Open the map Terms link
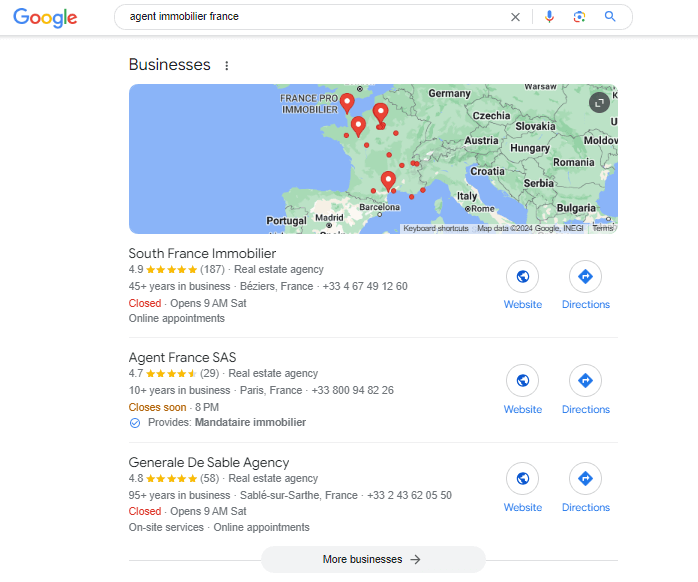The width and height of the screenshot is (698, 582). pyautogui.click(x=603, y=229)
